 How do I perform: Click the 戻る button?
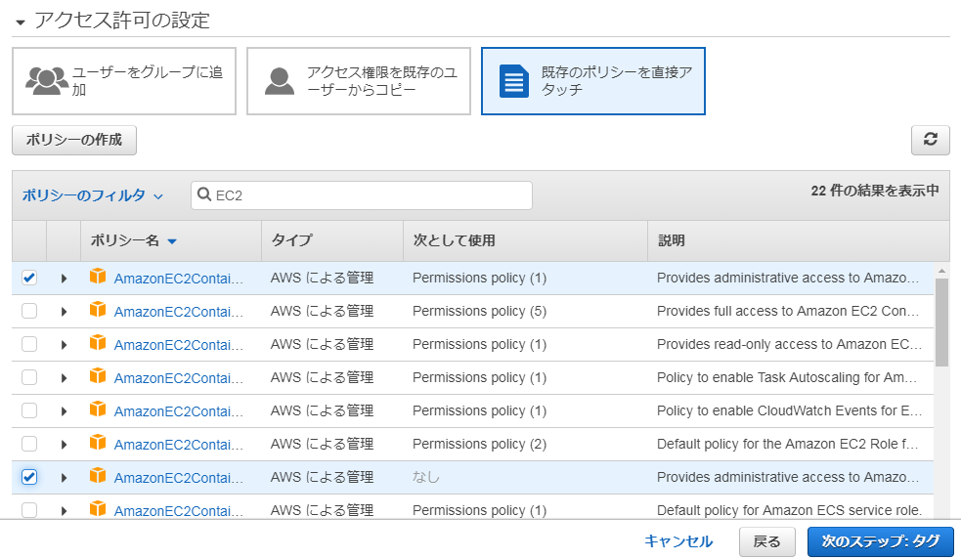(x=766, y=541)
